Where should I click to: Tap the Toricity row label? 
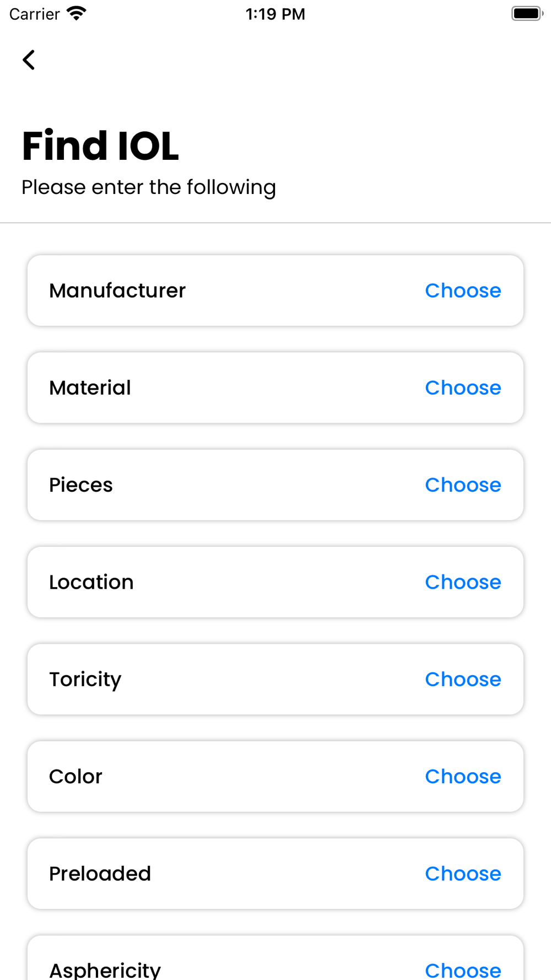[x=85, y=679]
